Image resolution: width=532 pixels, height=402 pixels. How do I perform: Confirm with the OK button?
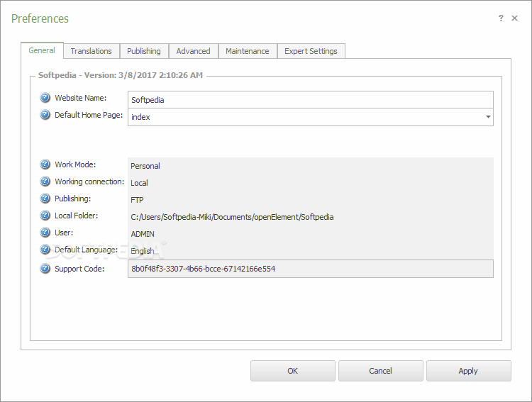(x=293, y=371)
